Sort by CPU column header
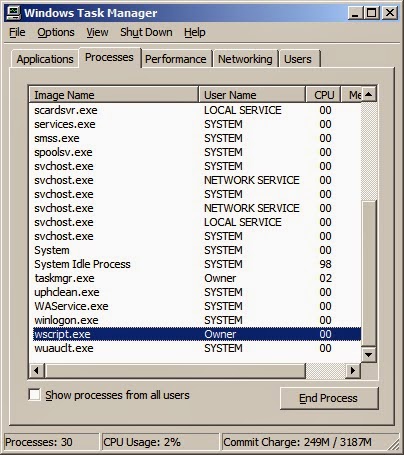404x455 pixels. pos(323,95)
